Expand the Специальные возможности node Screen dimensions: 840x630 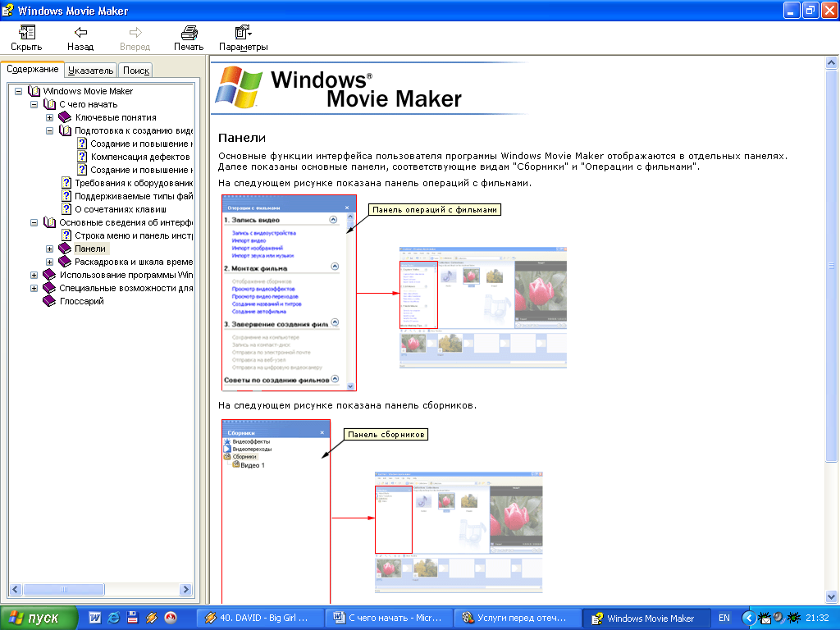point(34,288)
